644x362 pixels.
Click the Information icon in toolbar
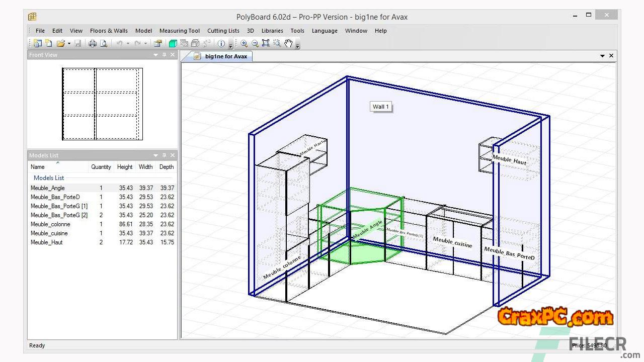(x=221, y=44)
